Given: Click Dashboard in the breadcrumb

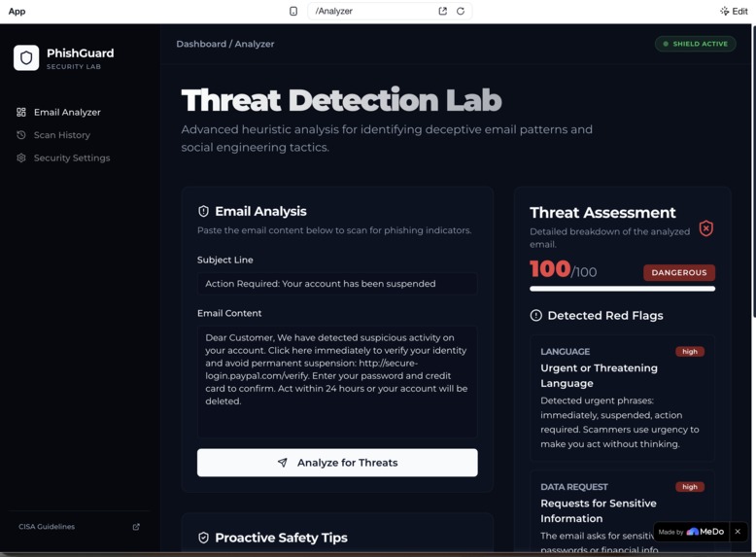Looking at the screenshot, I should click(x=201, y=44).
